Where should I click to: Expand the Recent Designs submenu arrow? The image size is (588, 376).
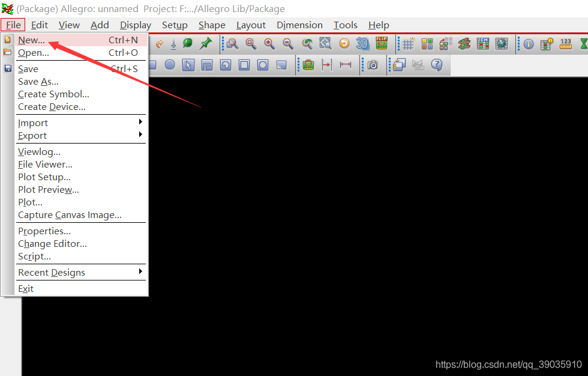(140, 271)
